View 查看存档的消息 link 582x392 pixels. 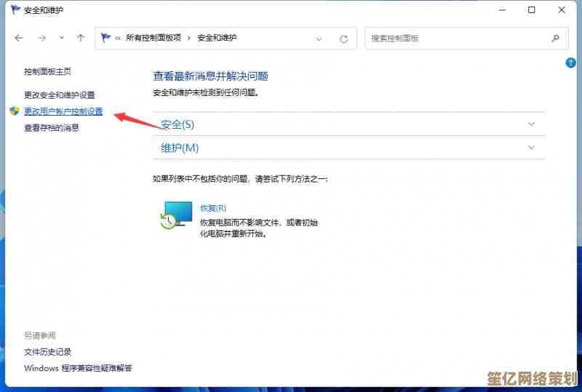pyautogui.click(x=51, y=128)
